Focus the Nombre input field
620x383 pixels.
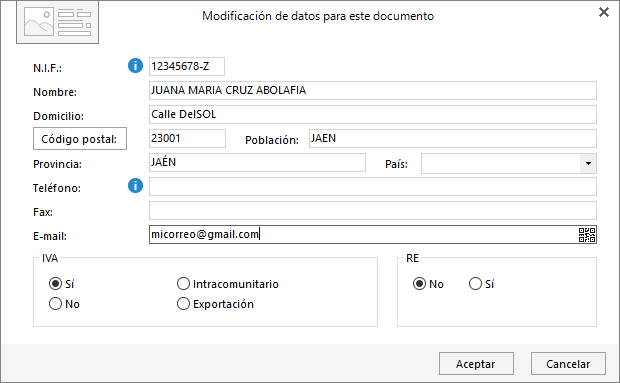[x=373, y=91]
